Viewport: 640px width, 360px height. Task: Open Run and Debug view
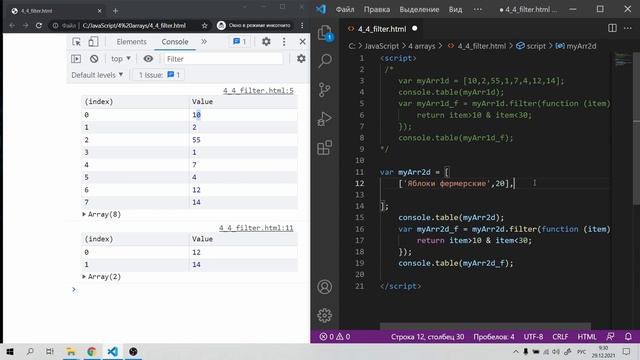(x=325, y=119)
